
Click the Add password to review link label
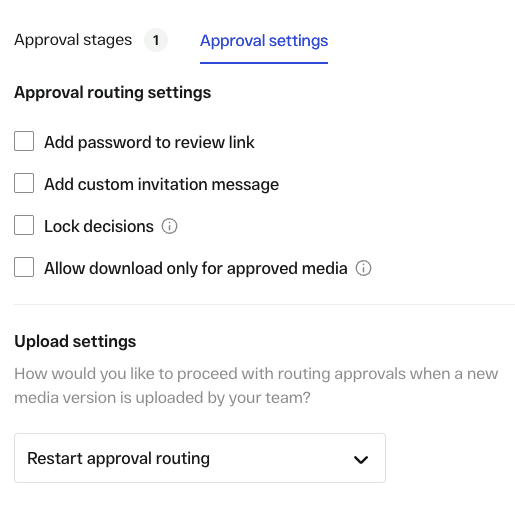click(149, 142)
